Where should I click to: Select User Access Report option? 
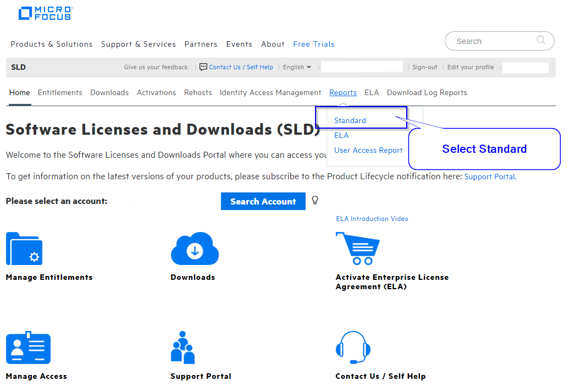(x=368, y=150)
